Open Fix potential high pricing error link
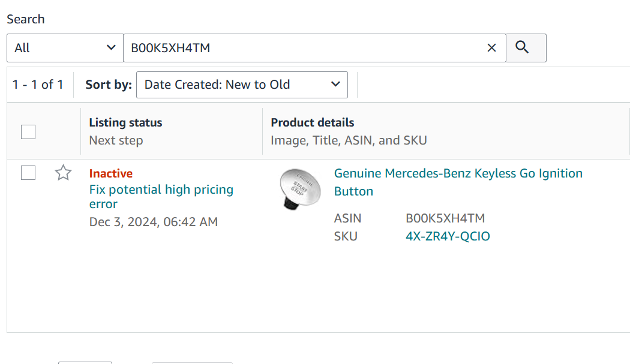Viewport: 630px width, 364px height. (x=161, y=197)
